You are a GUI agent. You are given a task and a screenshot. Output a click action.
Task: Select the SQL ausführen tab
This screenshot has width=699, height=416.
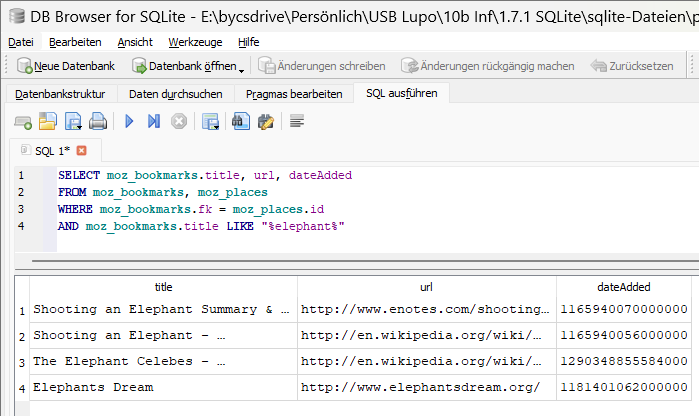coord(402,93)
